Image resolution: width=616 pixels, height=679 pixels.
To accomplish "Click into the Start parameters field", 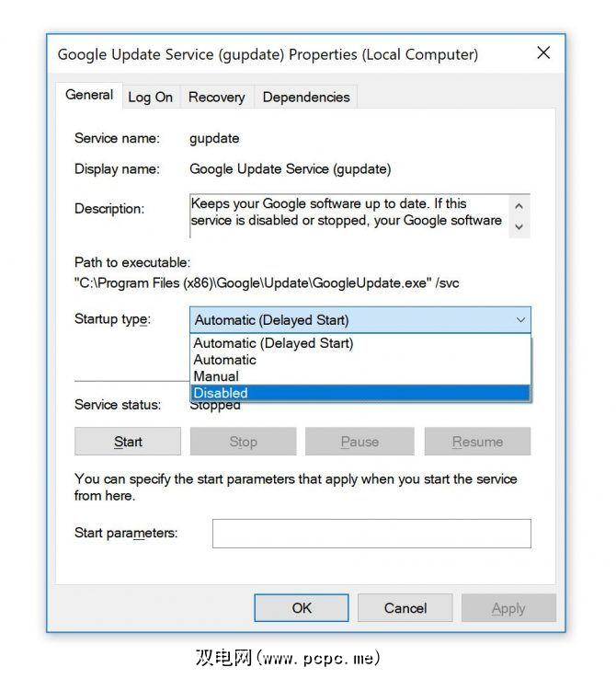I will [371, 534].
